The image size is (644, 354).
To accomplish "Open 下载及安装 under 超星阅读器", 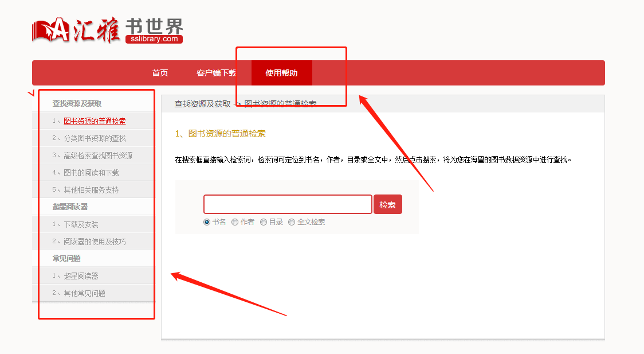I will pyautogui.click(x=81, y=224).
